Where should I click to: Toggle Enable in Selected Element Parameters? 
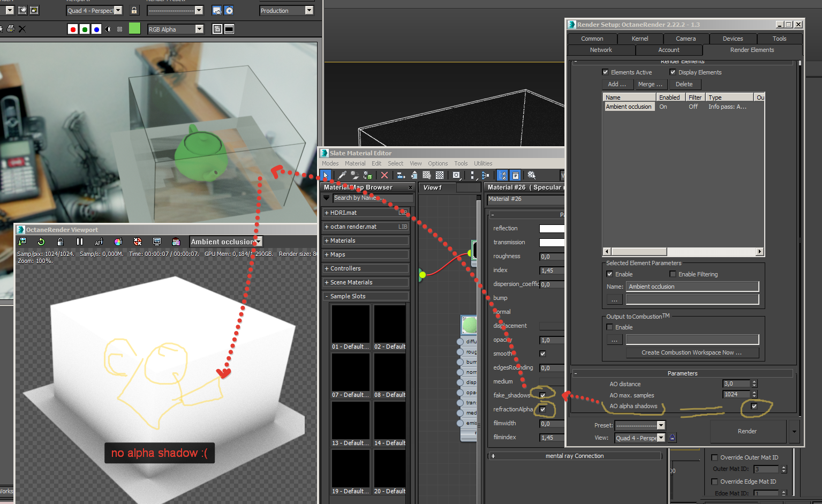(609, 274)
